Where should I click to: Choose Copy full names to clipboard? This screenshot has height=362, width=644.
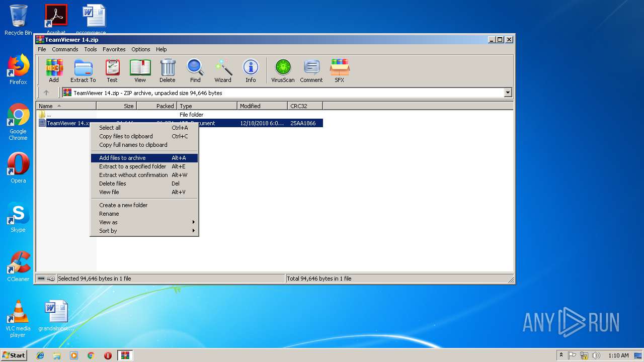coord(144,145)
